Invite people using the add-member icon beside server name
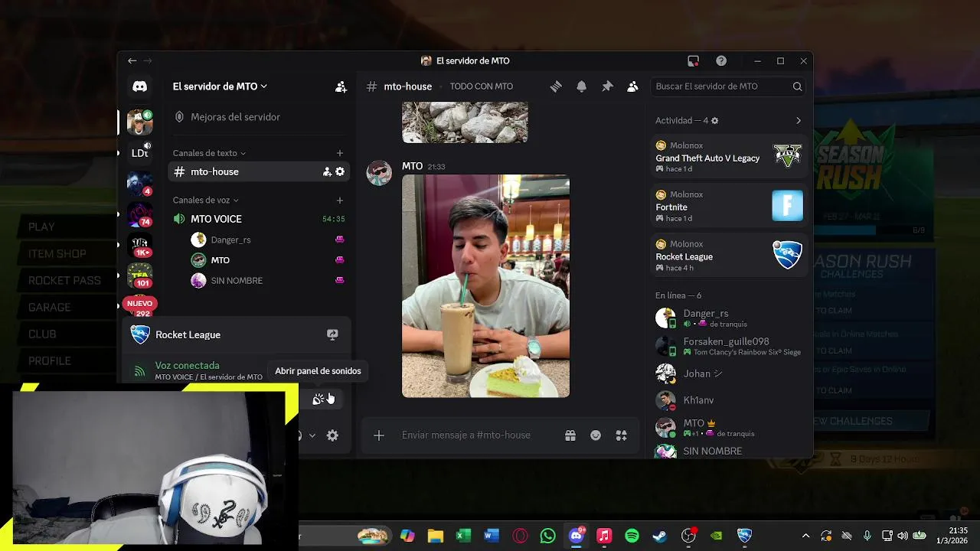The image size is (980, 551). (341, 87)
